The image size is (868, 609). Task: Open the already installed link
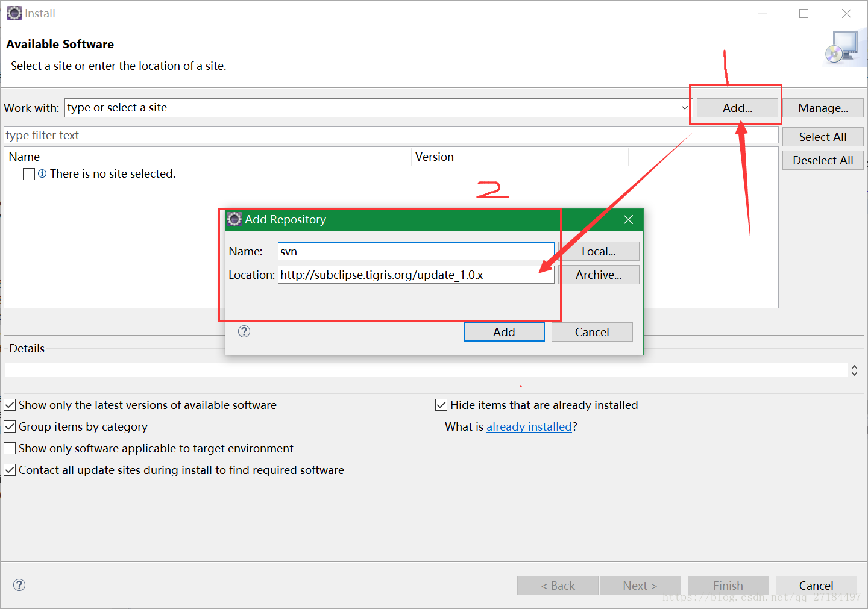coord(529,426)
